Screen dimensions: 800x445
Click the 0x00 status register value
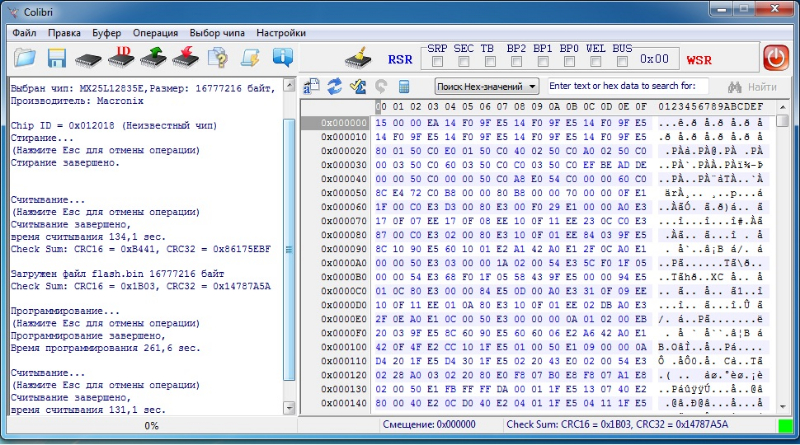tap(654, 59)
